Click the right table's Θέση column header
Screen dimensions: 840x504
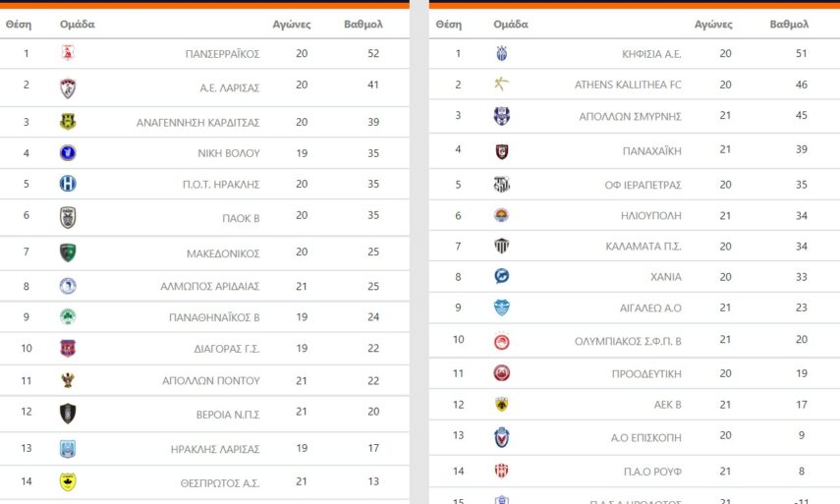click(x=448, y=24)
